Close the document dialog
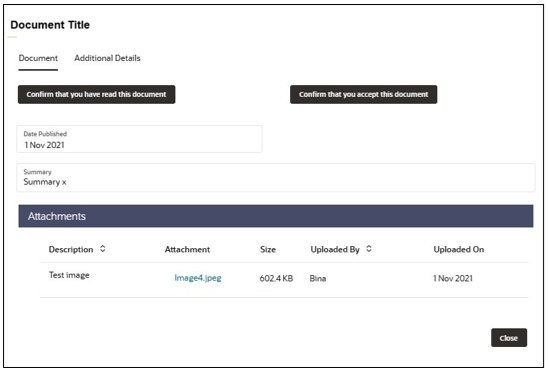The image size is (548, 369). coord(509,338)
